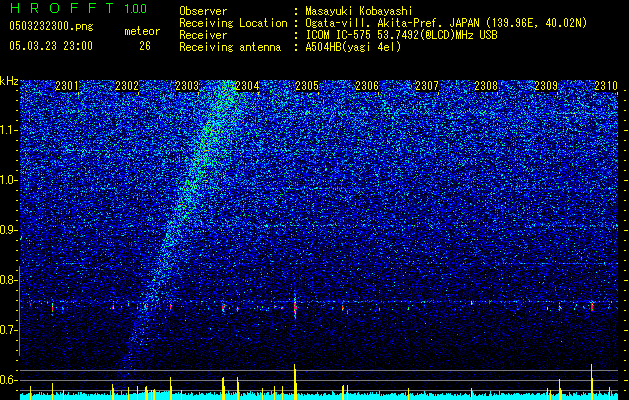Click the 0.7 kHz axis label
629x400 pixels.
coord(9,330)
